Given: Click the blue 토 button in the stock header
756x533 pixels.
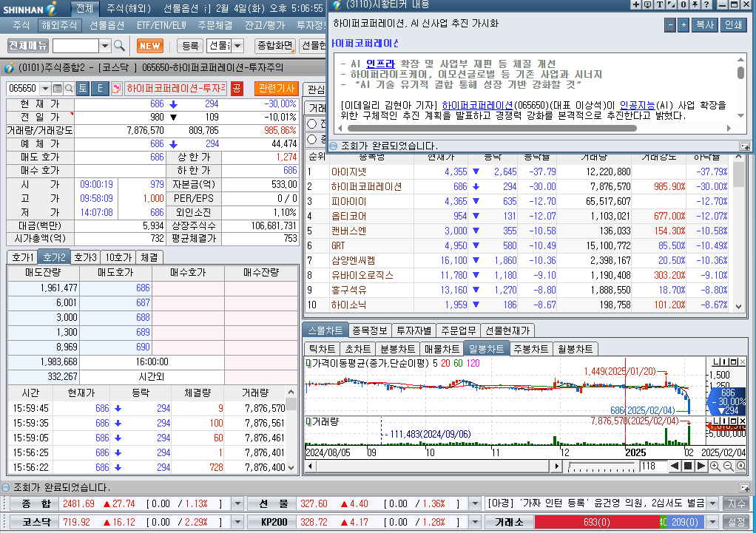Looking at the screenshot, I should pyautogui.click(x=83, y=88).
